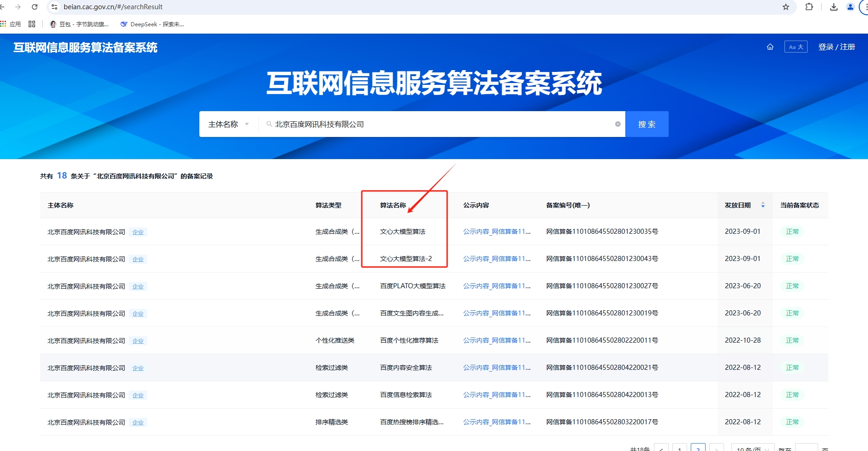Click the 2022-10-28 release date cell

coord(743,340)
